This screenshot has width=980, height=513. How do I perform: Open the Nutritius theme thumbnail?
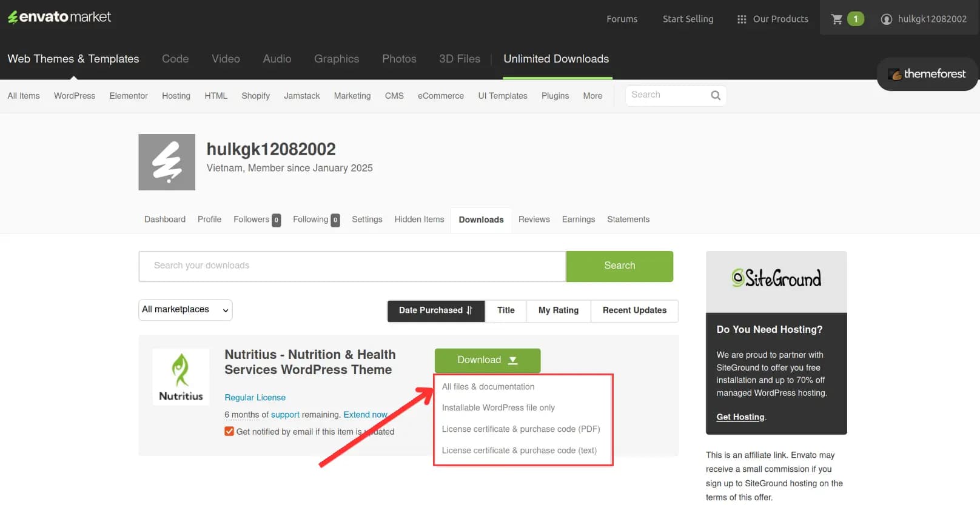(x=181, y=377)
